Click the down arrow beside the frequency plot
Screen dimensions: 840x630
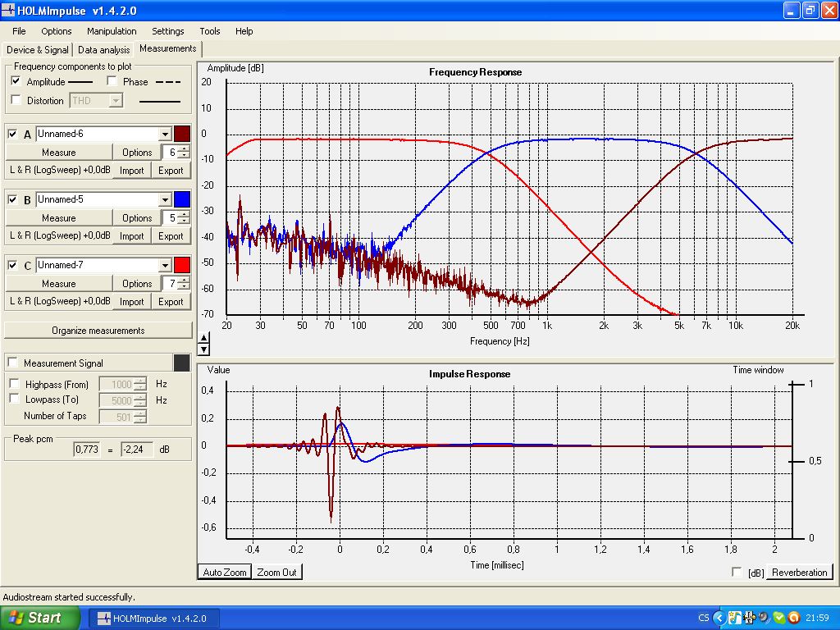(x=203, y=349)
